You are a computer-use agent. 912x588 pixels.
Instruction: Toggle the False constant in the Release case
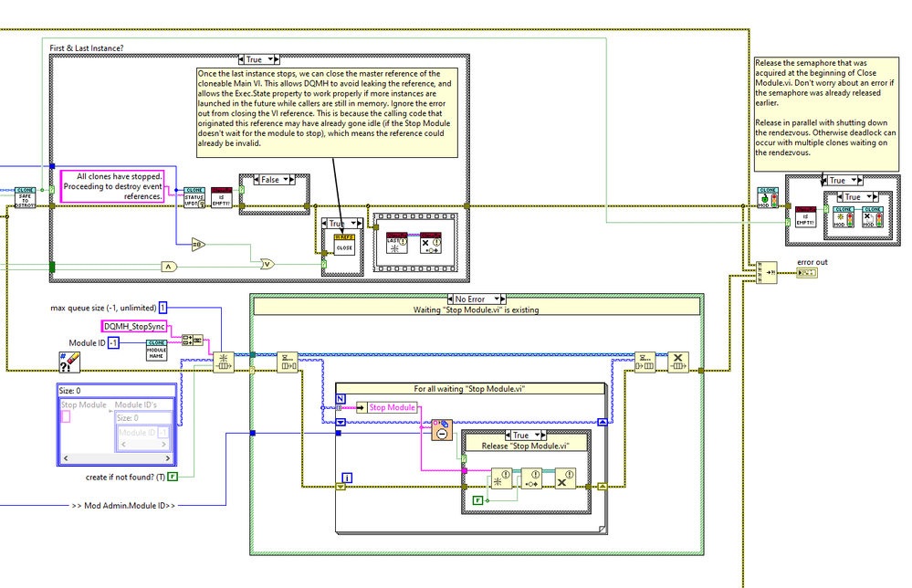(477, 500)
